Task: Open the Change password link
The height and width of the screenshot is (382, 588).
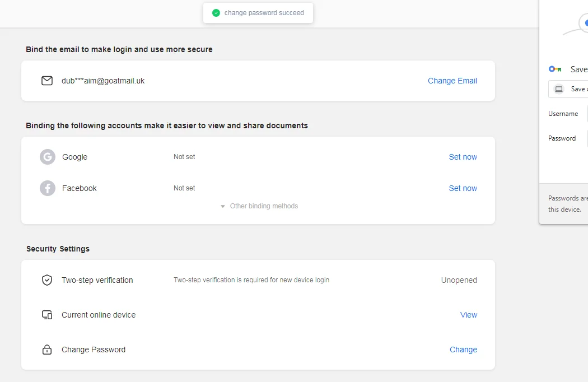Action: coord(464,350)
